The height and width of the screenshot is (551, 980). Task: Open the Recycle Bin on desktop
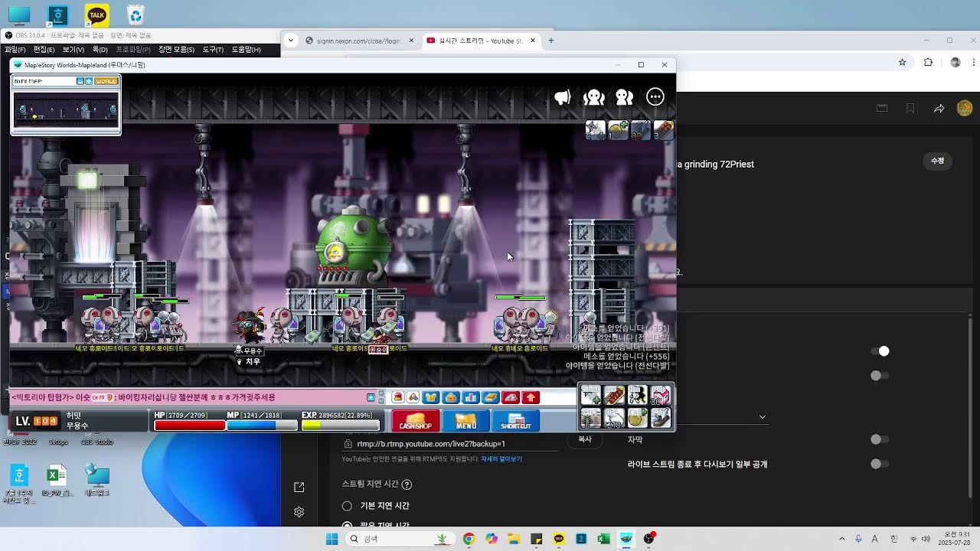[136, 15]
